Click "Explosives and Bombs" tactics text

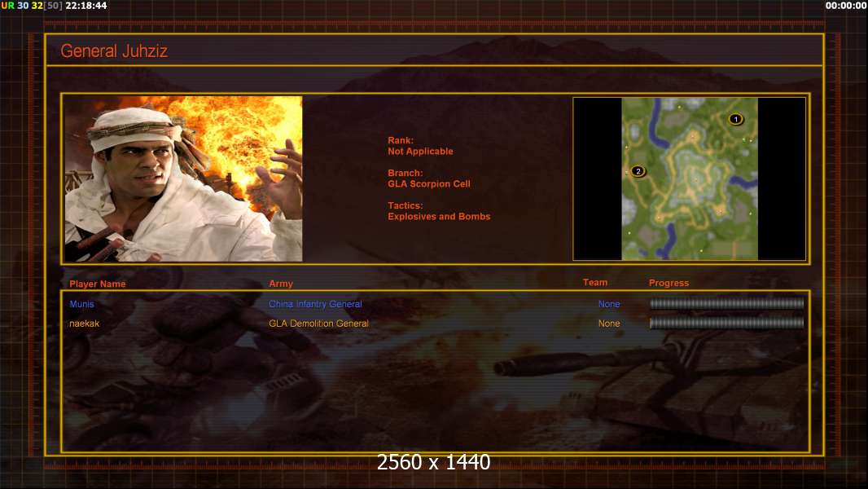tap(439, 217)
